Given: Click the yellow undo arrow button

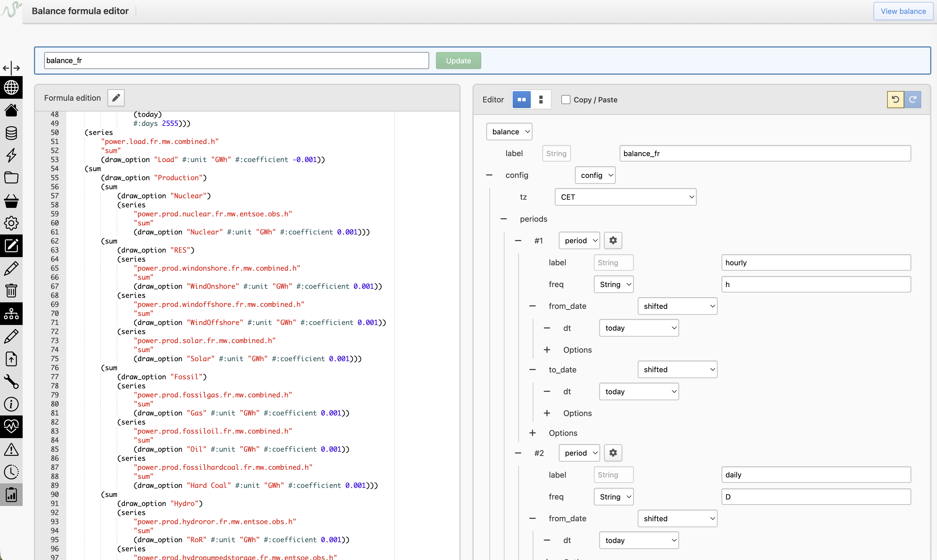Looking at the screenshot, I should click(x=895, y=99).
